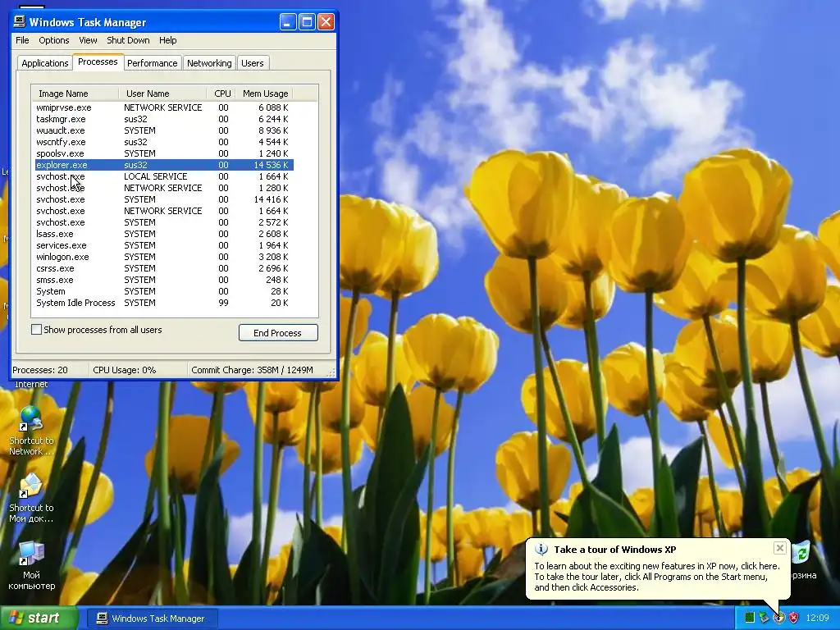Sort by User Name column header

coord(163,94)
